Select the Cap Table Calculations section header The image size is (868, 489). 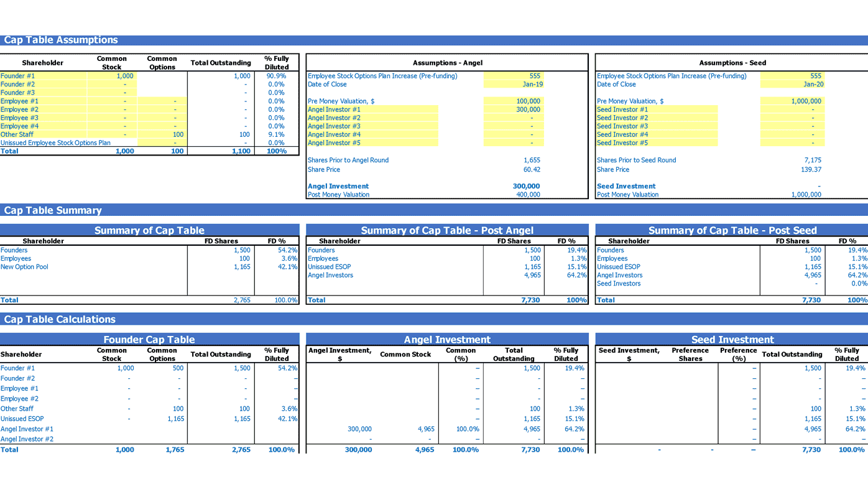point(434,319)
